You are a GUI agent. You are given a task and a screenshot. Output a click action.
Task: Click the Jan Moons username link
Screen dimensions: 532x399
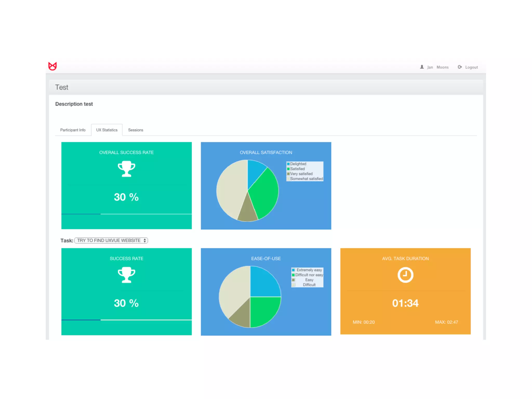(x=438, y=67)
